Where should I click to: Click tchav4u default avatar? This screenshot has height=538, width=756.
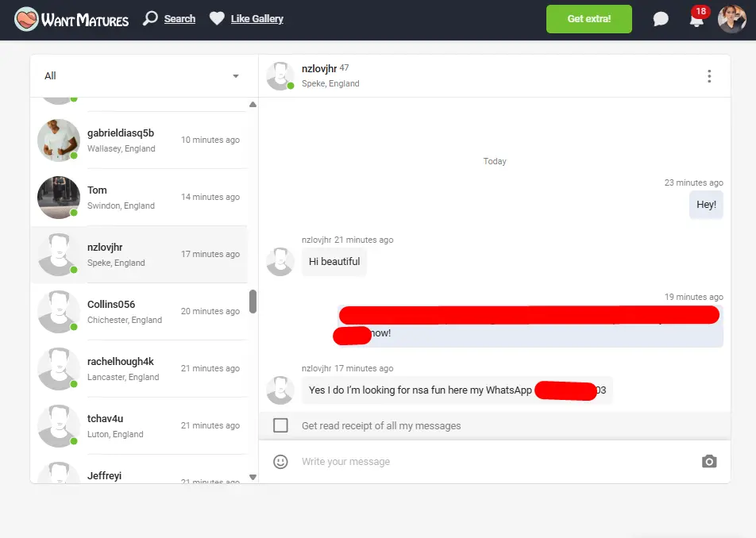click(x=58, y=426)
